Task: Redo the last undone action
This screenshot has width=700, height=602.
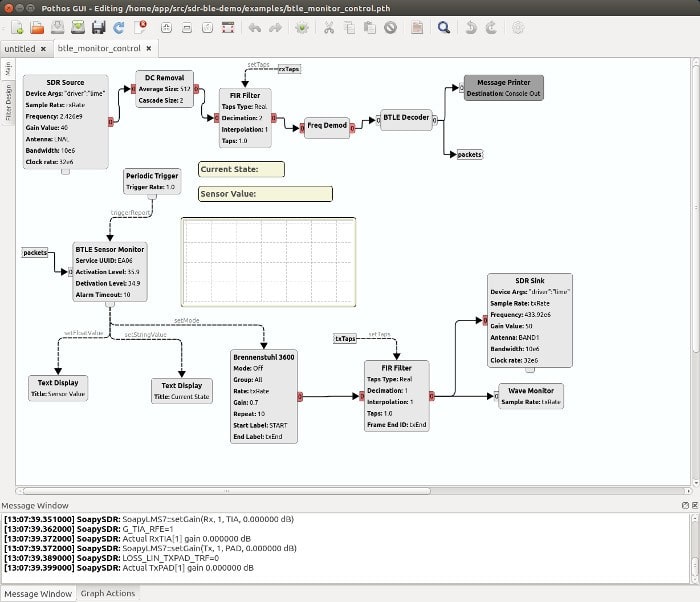Action: 275,28
